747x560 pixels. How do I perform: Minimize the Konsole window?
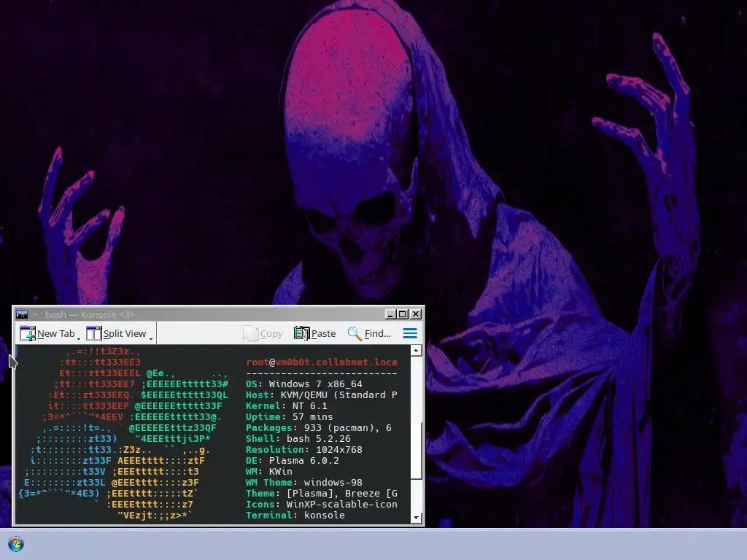390,314
